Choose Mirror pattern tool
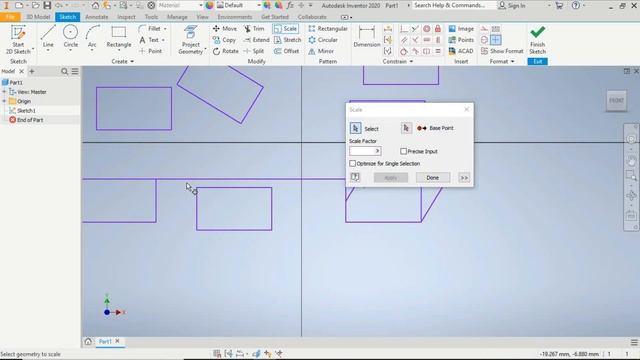 (321, 51)
